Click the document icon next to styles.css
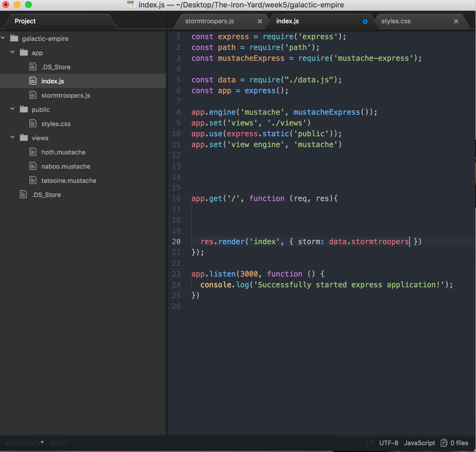The width and height of the screenshot is (476, 452). [x=33, y=124]
